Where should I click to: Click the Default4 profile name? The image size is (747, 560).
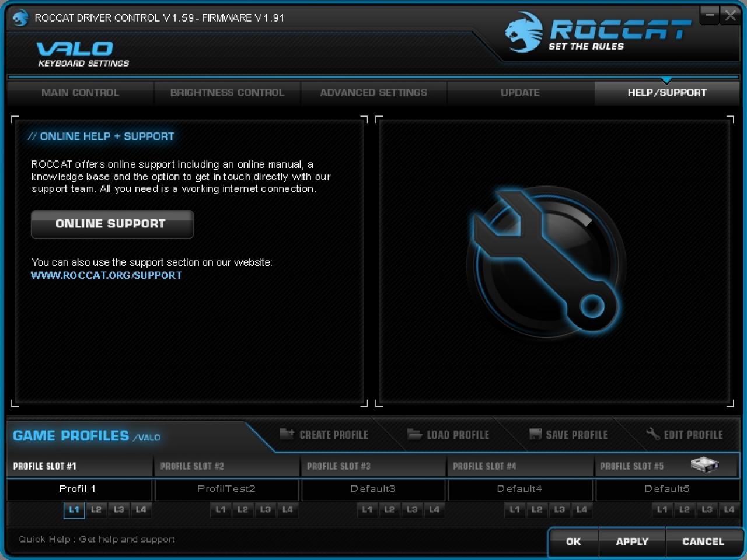520,489
